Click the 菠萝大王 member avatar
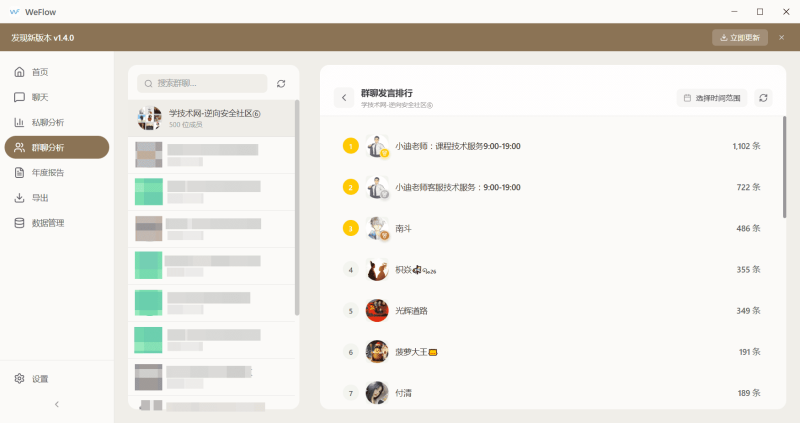800x423 pixels. (x=377, y=352)
